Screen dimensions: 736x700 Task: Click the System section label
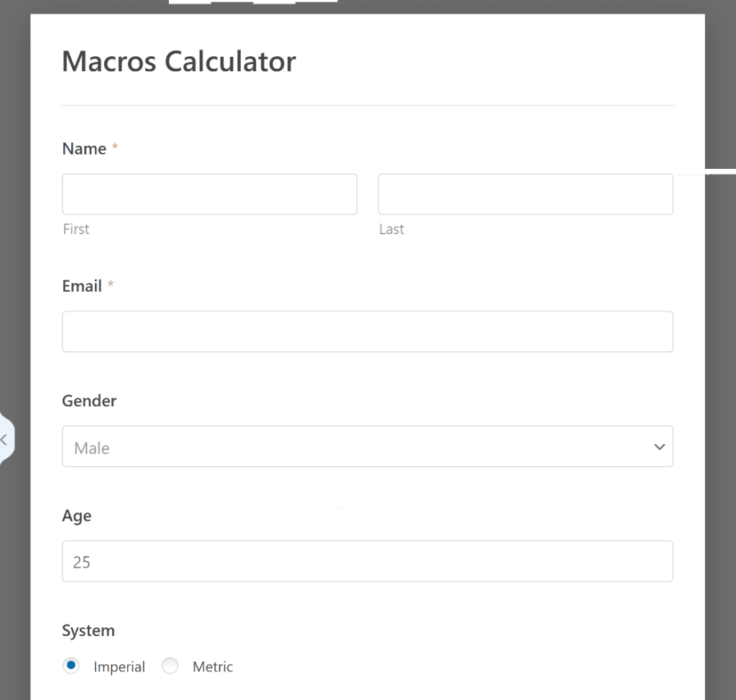pyautogui.click(x=88, y=630)
